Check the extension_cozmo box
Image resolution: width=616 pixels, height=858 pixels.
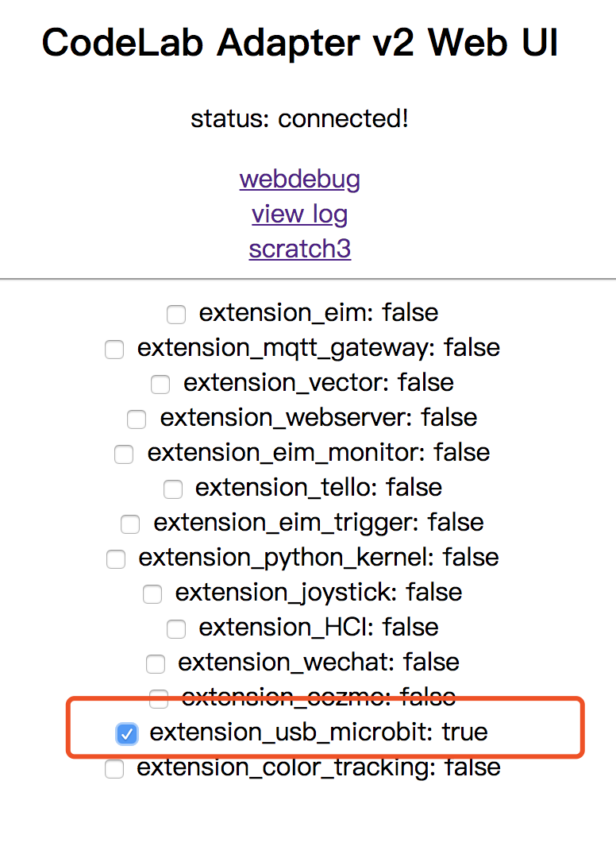(159, 699)
